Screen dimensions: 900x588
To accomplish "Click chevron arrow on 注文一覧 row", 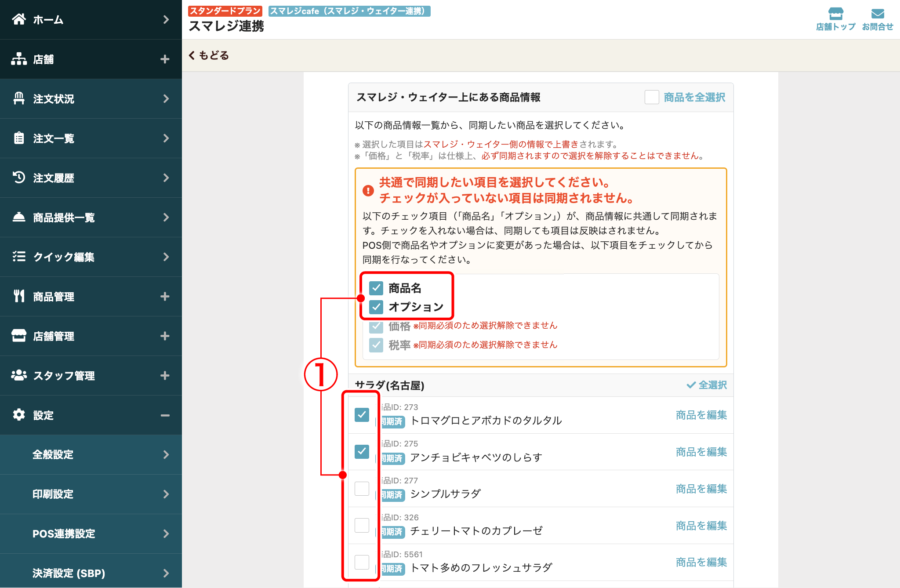I will click(x=166, y=138).
